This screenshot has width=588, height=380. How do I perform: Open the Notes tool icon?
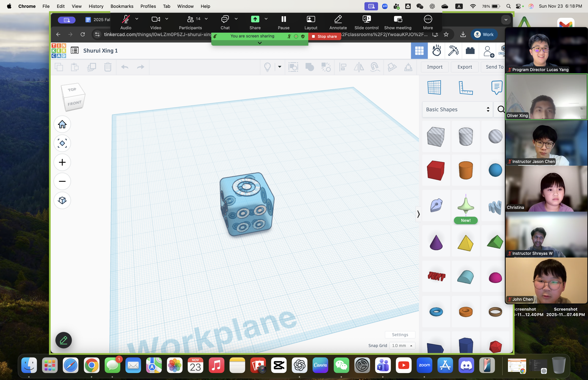point(496,87)
